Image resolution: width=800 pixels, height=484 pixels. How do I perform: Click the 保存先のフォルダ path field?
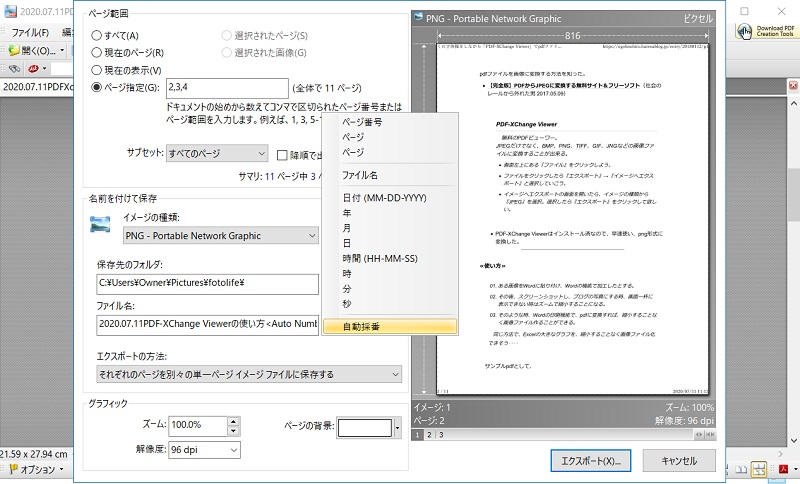click(x=207, y=284)
